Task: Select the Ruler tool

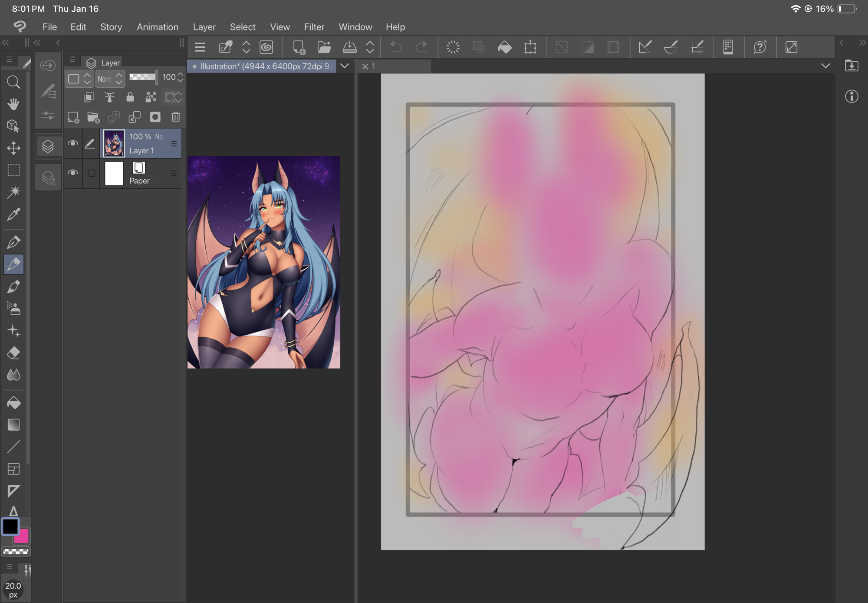Action: [x=13, y=491]
